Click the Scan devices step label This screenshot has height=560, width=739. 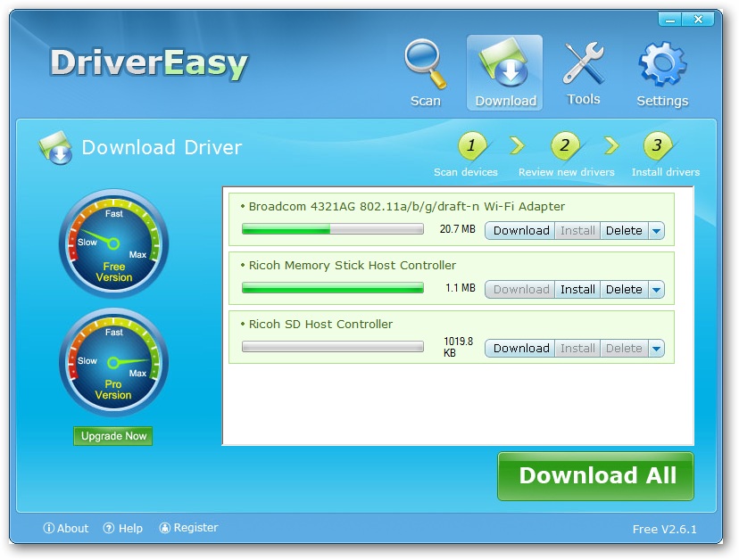point(466,172)
